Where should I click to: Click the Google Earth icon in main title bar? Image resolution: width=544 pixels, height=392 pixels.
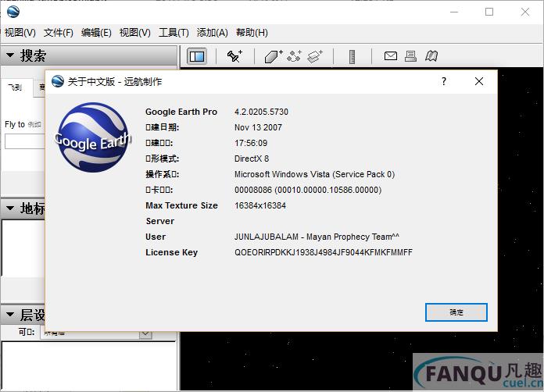13,12
